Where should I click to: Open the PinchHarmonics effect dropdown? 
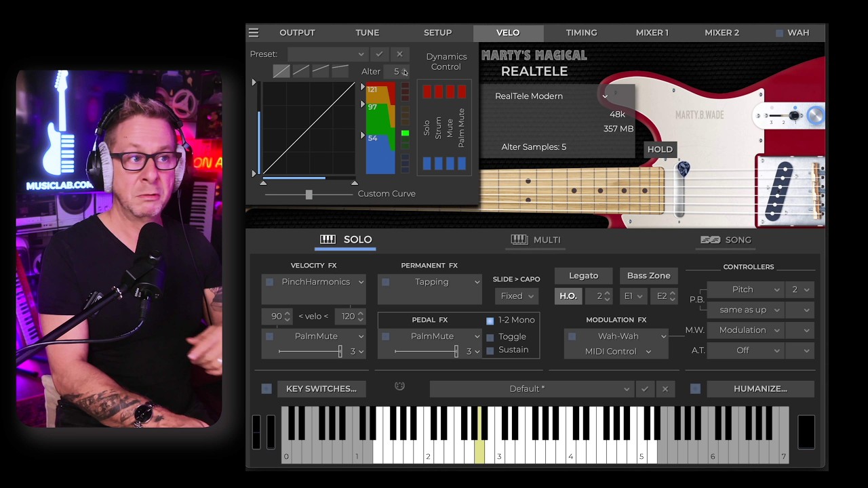click(321, 282)
